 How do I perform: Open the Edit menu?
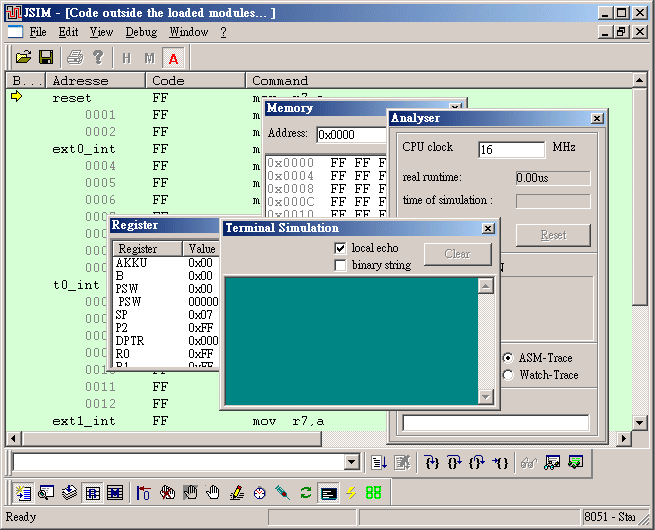pyautogui.click(x=69, y=32)
